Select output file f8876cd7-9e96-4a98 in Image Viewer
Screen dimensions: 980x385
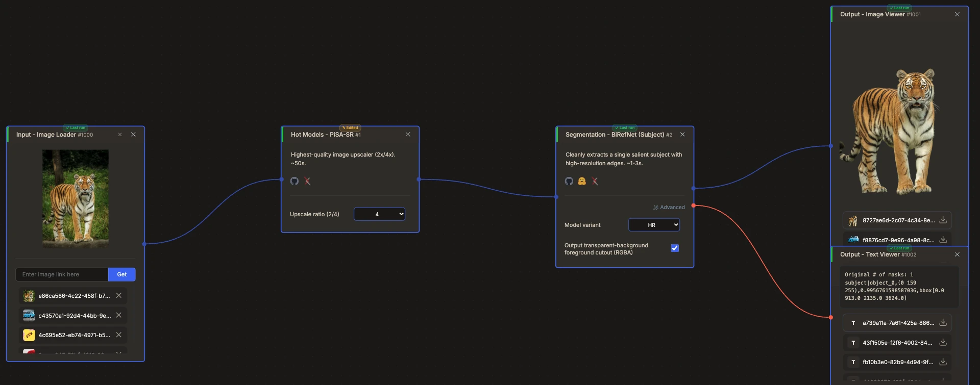(x=897, y=240)
